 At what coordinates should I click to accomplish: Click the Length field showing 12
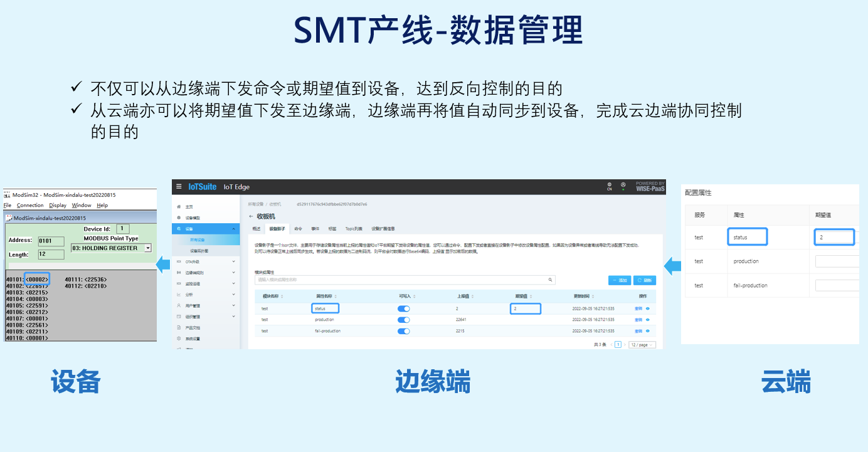click(x=50, y=255)
